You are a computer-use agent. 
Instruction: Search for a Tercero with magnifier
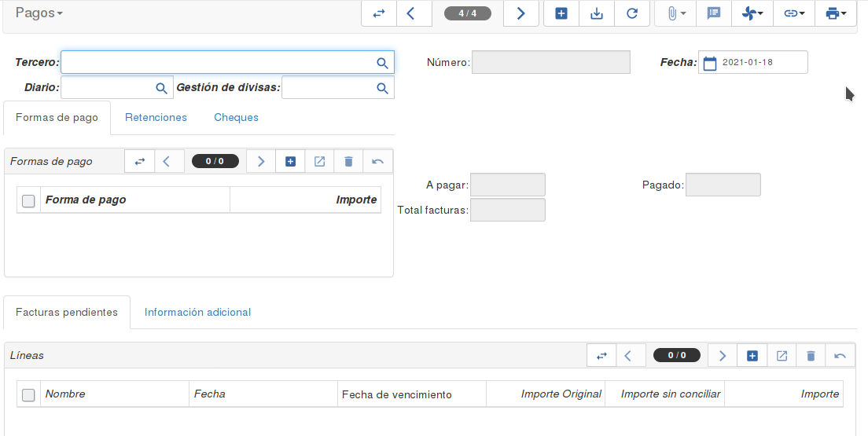pyautogui.click(x=382, y=63)
